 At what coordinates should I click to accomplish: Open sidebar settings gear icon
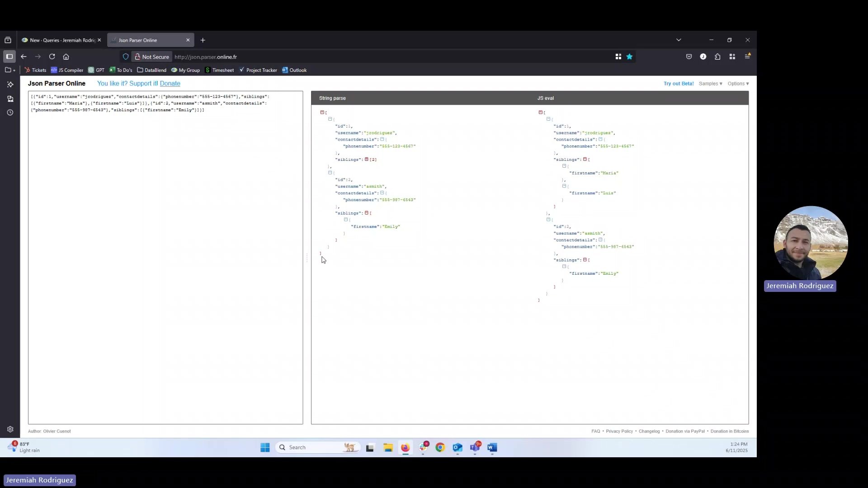coord(10,429)
